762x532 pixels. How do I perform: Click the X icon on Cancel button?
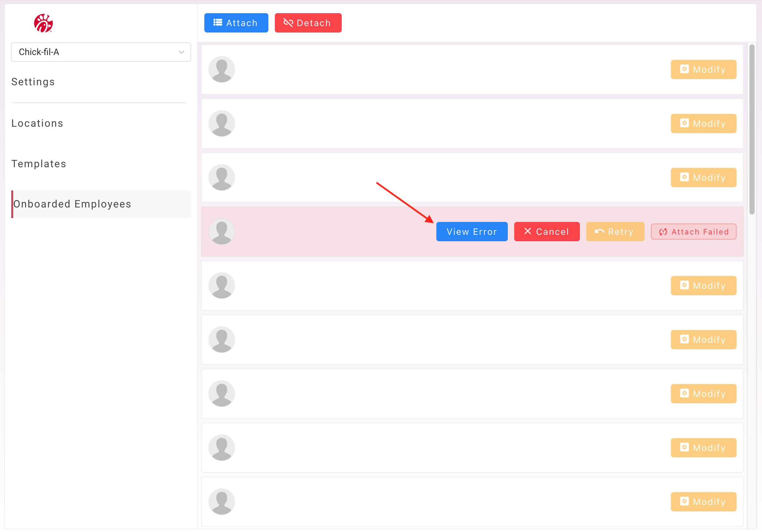528,231
